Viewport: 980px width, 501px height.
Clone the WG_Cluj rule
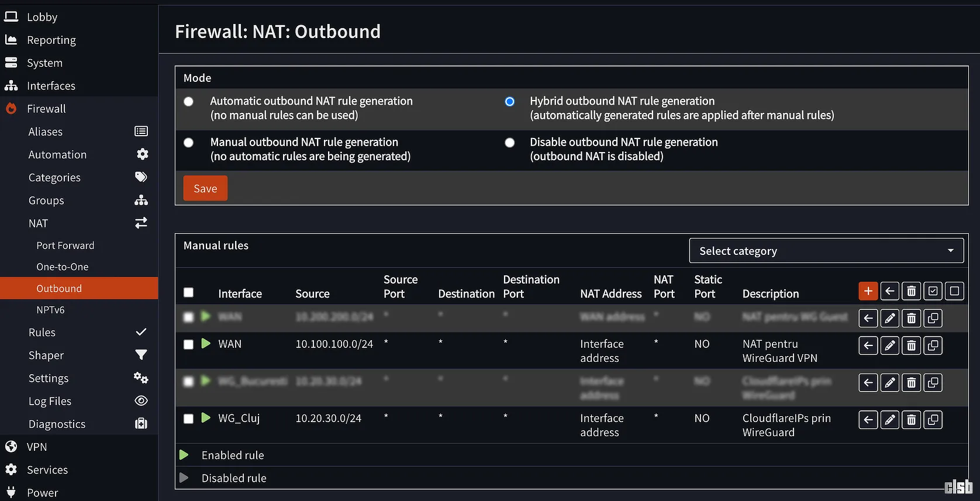(933, 420)
